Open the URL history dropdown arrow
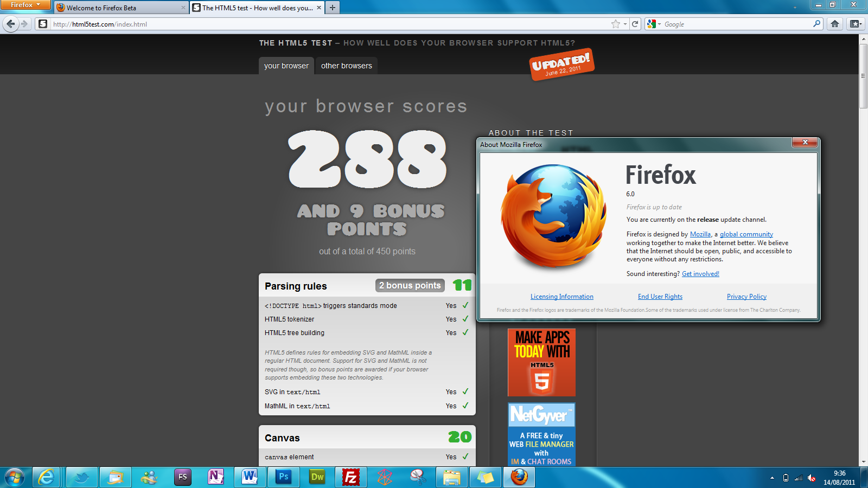The image size is (868, 488). click(x=625, y=24)
